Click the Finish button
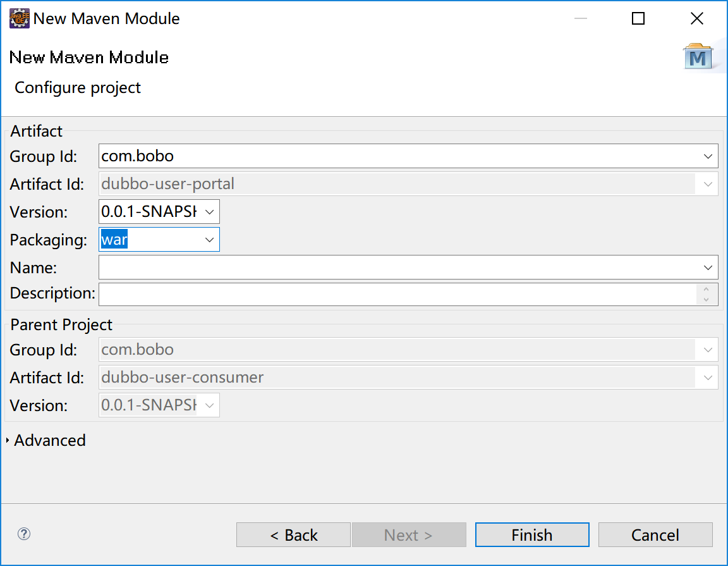The height and width of the screenshot is (566, 728). tap(532, 535)
